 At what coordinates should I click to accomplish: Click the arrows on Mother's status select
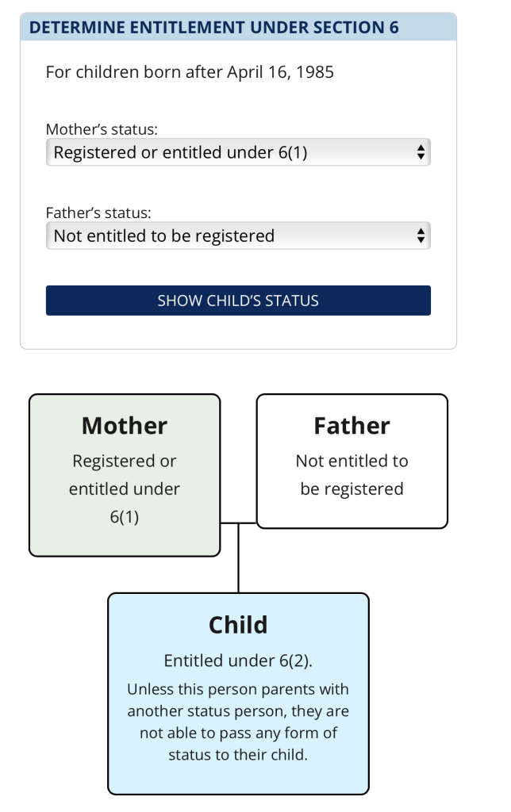[421, 152]
